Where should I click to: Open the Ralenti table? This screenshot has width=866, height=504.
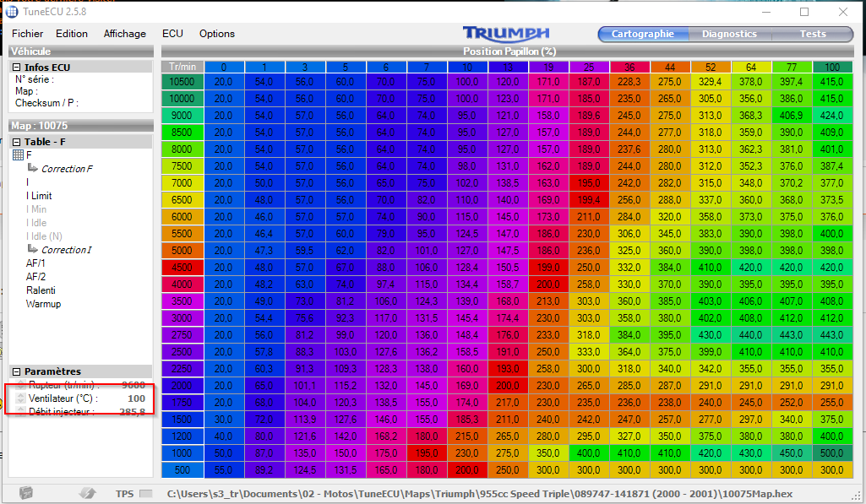41,290
